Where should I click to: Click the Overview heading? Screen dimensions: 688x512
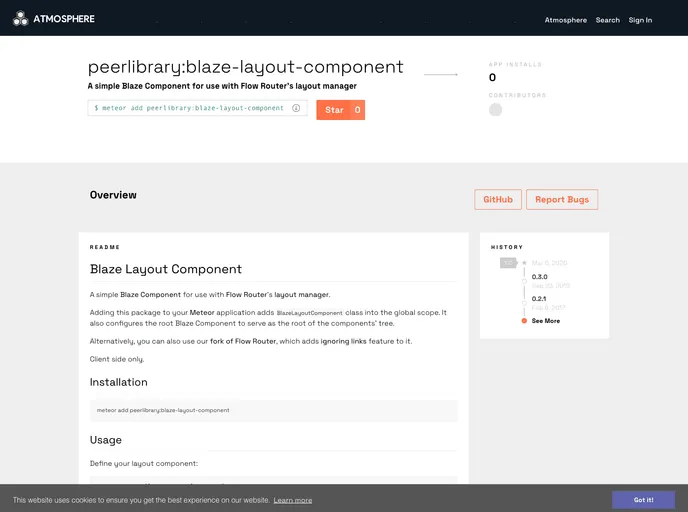(113, 195)
